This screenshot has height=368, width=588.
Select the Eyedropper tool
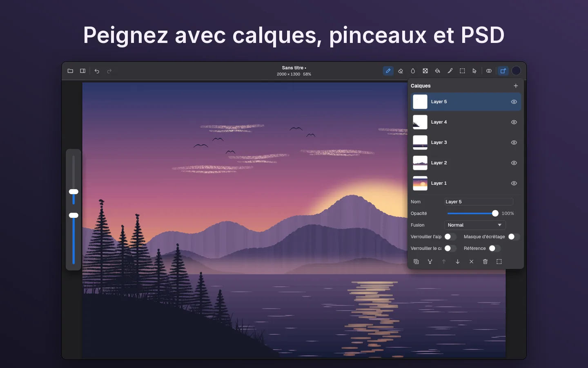click(450, 71)
